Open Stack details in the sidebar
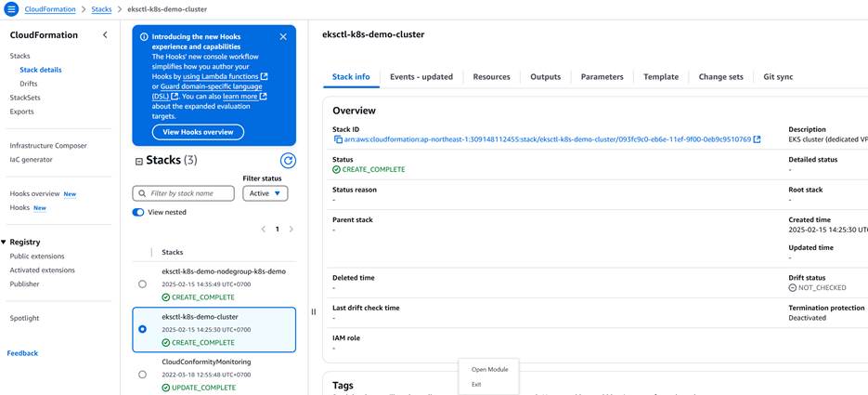This screenshot has height=395, width=868. [x=41, y=70]
